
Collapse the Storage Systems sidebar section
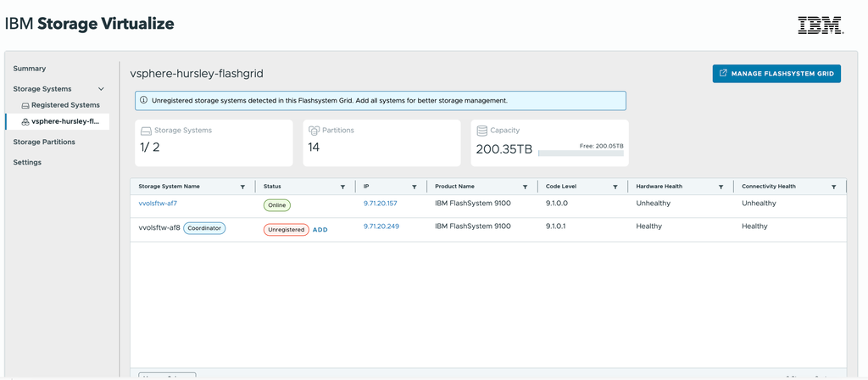[102, 89]
